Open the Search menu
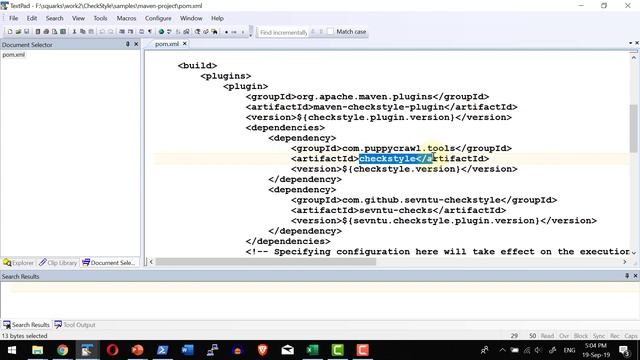 (x=54, y=18)
